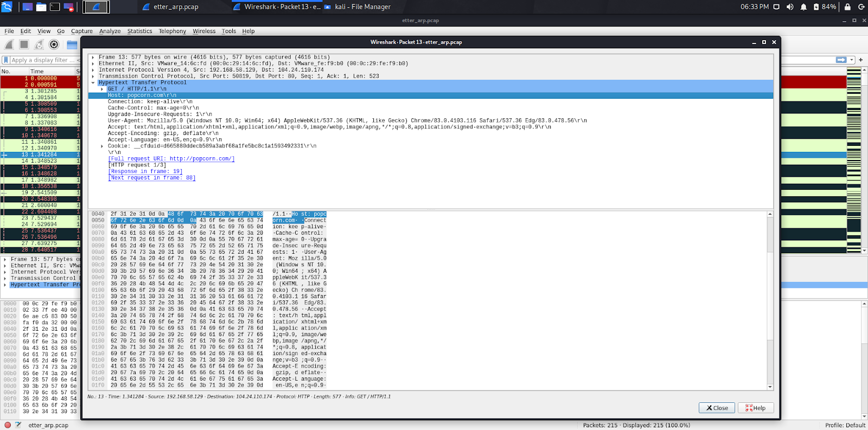This screenshot has width=868, height=430.
Task: Select the Accept-Language header line
Action: pos(165,140)
